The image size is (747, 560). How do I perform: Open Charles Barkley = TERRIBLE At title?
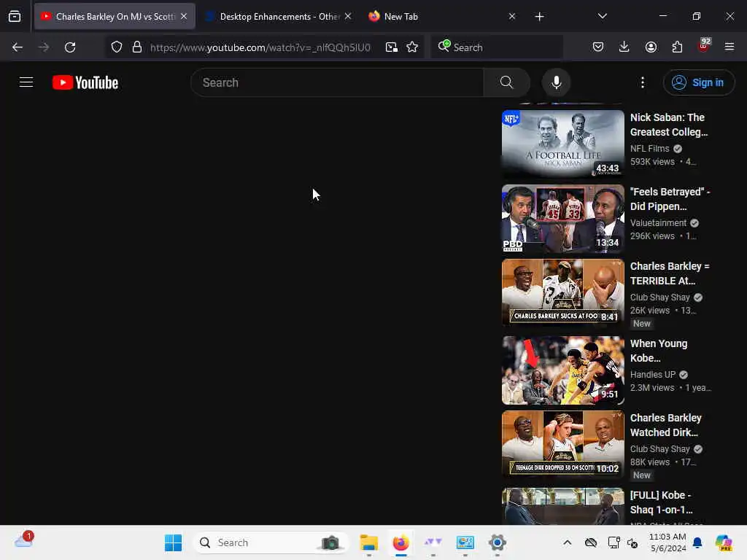tap(670, 273)
